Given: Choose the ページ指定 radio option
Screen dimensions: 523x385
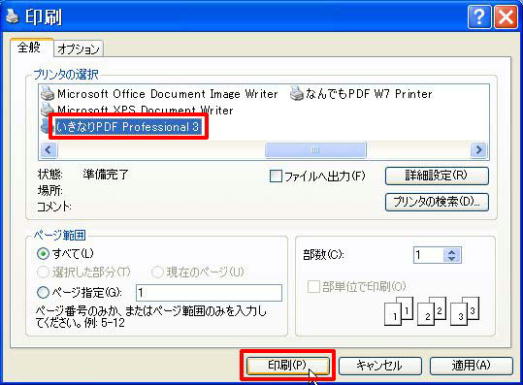Looking at the screenshot, I should coord(43,293).
